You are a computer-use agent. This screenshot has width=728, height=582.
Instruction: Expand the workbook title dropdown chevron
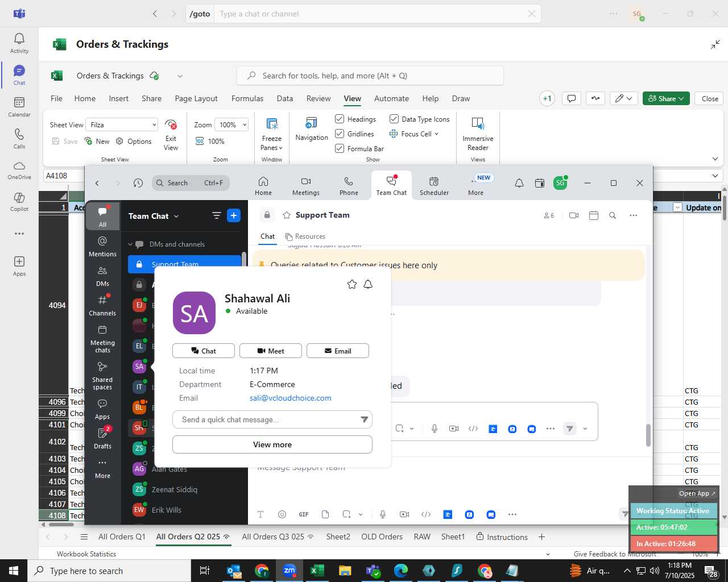(180, 76)
